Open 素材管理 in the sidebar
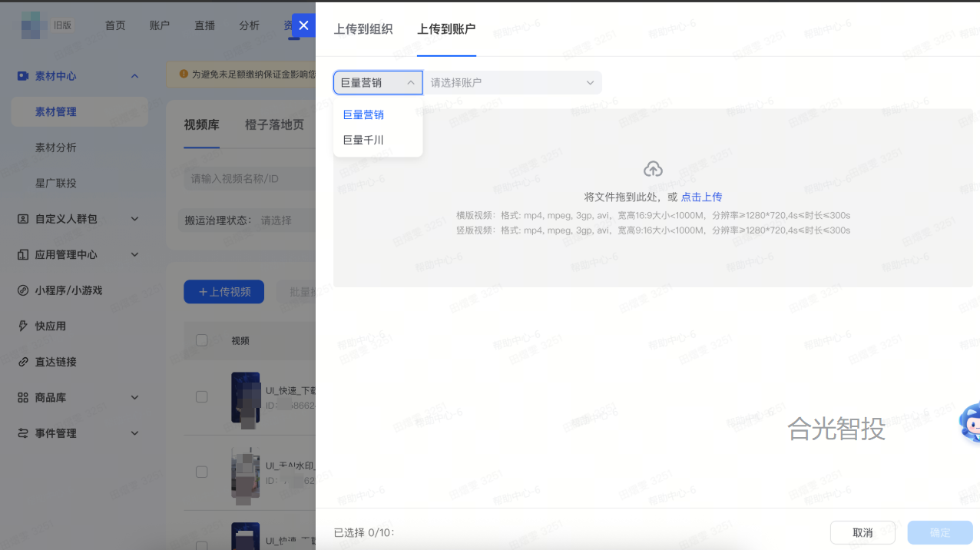Screen dimensions: 980x550 click(80, 111)
